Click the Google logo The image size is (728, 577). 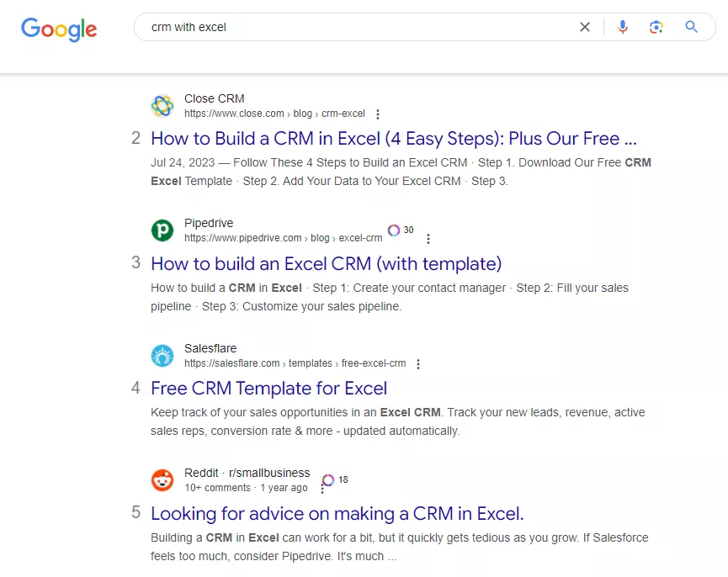tap(59, 29)
